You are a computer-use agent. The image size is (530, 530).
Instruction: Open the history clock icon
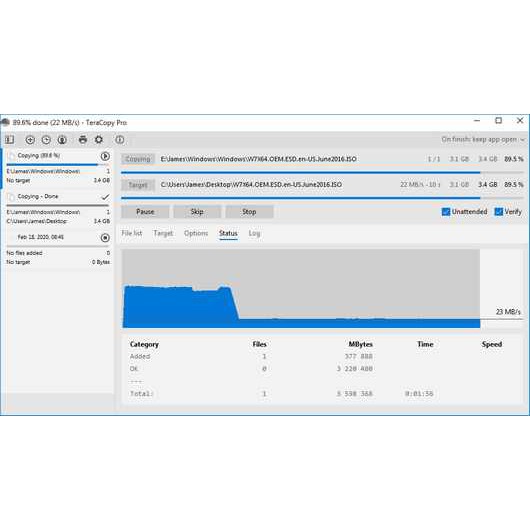click(x=46, y=140)
